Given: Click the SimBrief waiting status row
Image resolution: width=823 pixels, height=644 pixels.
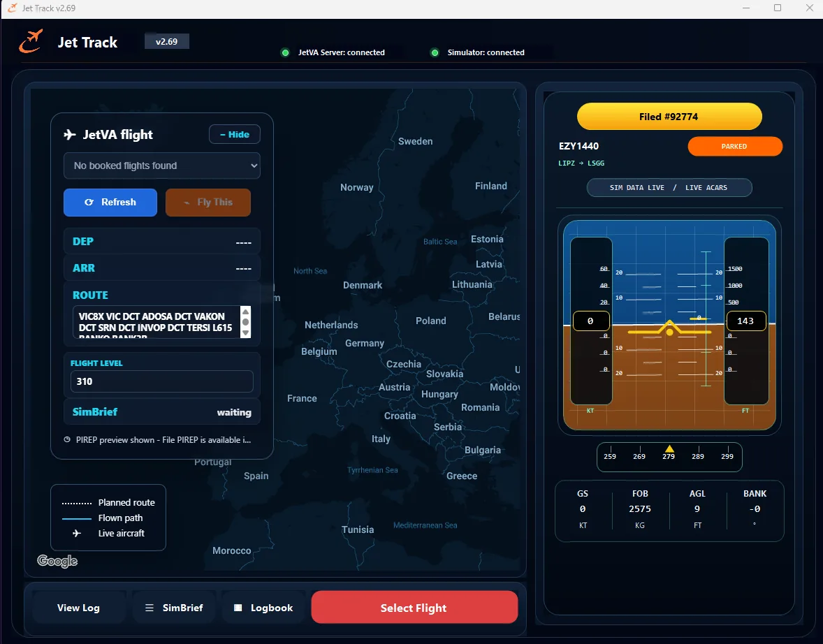Looking at the screenshot, I should (161, 412).
